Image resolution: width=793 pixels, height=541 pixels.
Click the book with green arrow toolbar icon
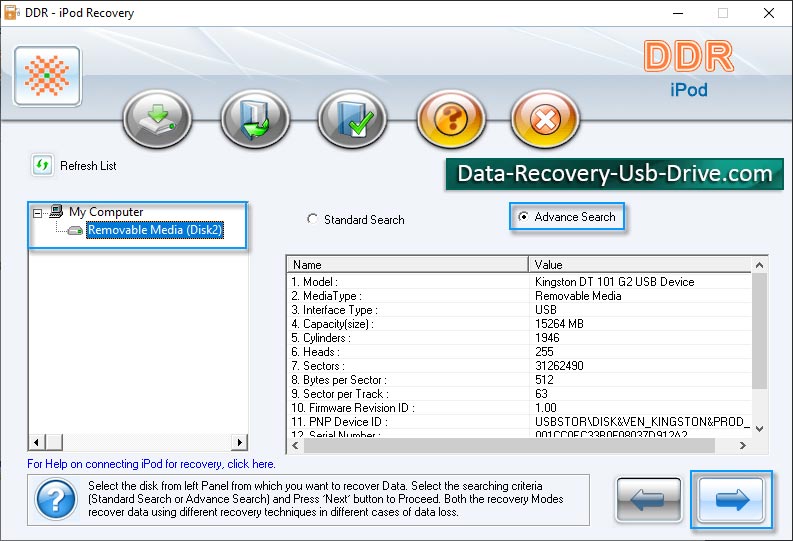pos(255,119)
